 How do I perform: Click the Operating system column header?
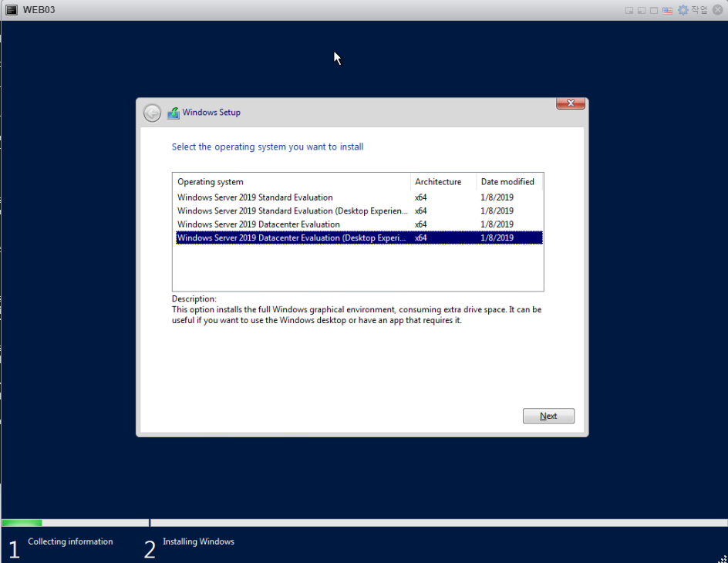[x=292, y=182]
